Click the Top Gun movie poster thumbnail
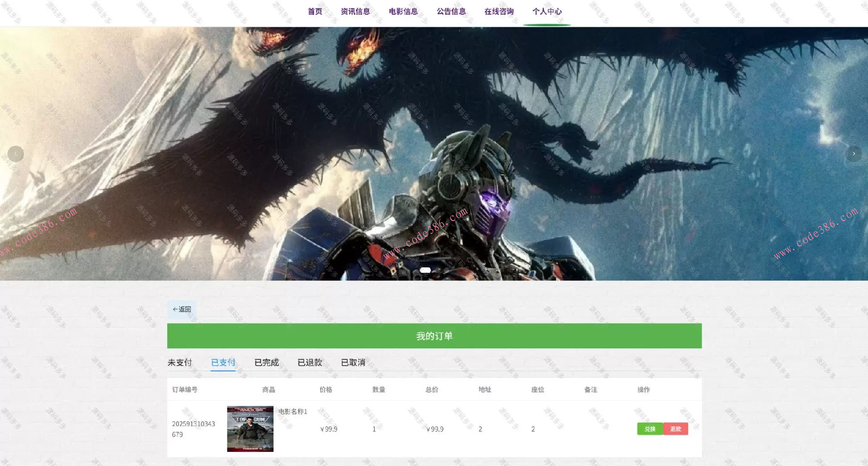The width and height of the screenshot is (868, 466). coord(250,428)
